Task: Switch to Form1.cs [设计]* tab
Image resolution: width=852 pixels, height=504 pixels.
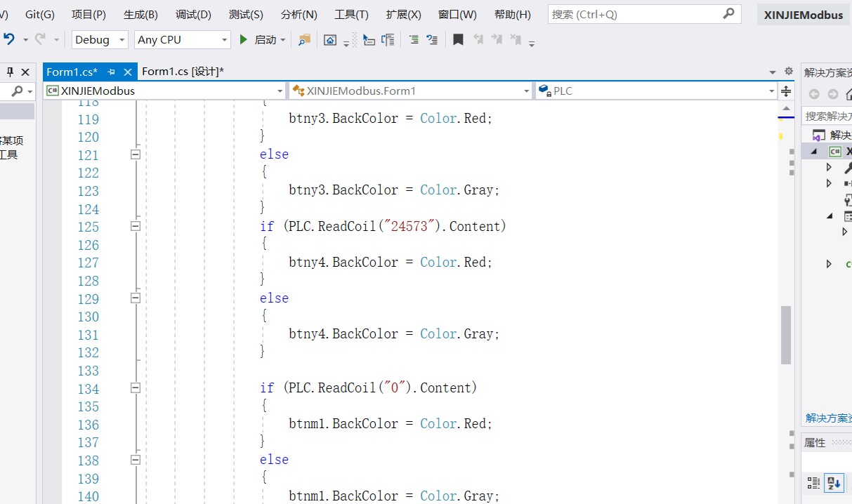Action: 183,72
